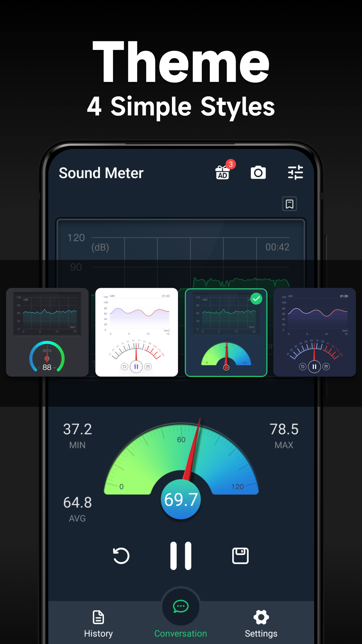Open the AD gift rewards icon
Image resolution: width=362 pixels, height=644 pixels.
[223, 173]
